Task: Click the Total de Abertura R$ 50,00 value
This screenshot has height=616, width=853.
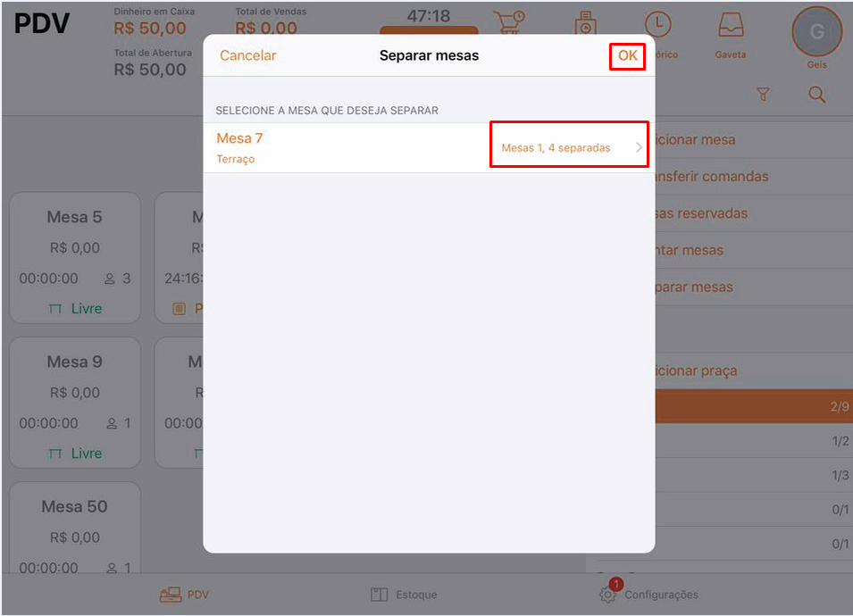Action: click(149, 70)
